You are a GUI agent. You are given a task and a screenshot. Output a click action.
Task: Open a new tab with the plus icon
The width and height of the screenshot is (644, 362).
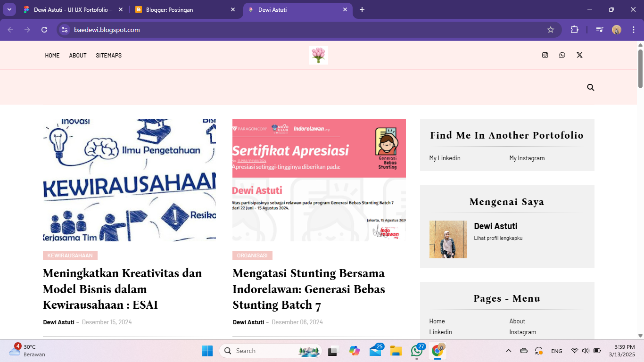pyautogui.click(x=362, y=9)
